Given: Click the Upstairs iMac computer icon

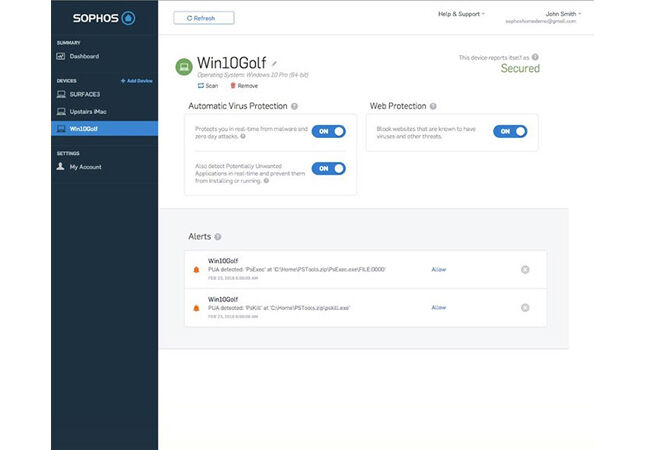Looking at the screenshot, I should click(61, 112).
